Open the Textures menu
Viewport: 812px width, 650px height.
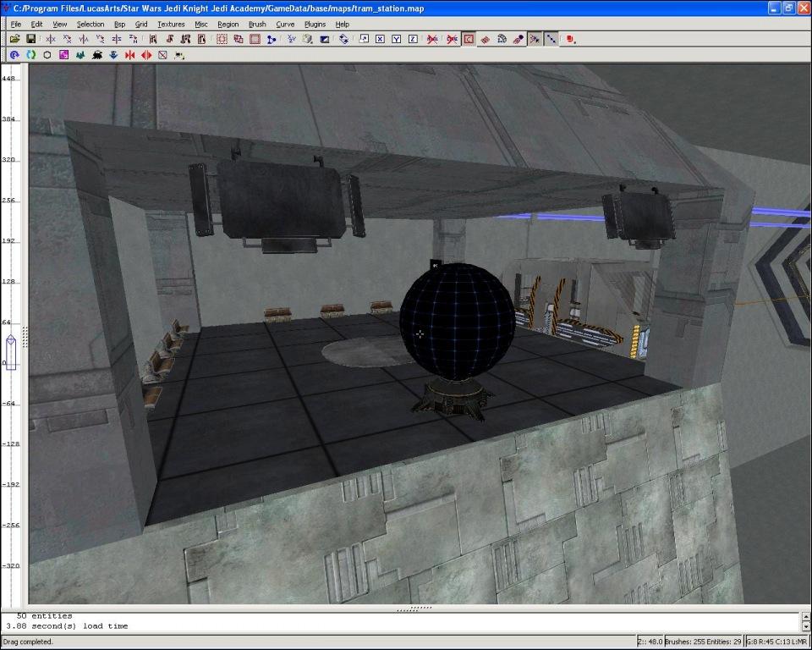click(171, 25)
